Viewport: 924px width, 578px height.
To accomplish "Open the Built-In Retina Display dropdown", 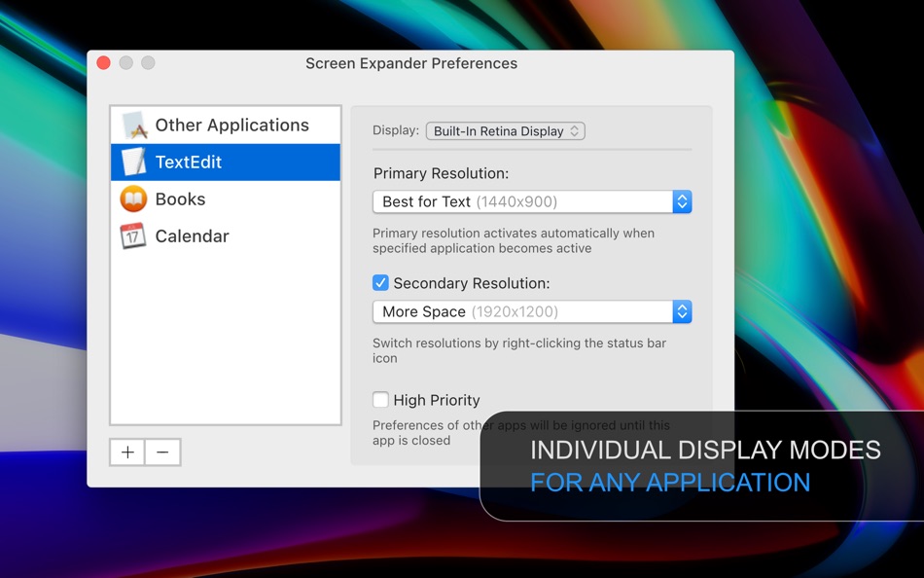I will (506, 131).
